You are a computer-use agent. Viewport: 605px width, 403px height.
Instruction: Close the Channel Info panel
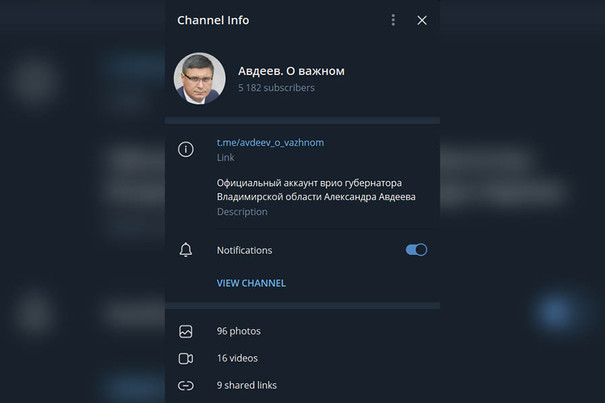coord(422,20)
